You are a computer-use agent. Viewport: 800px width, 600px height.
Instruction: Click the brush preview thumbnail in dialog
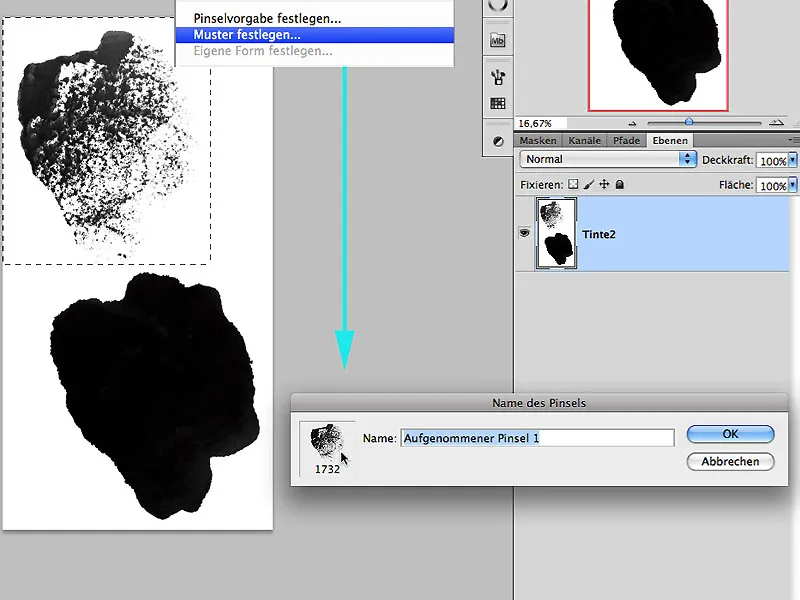pyautogui.click(x=327, y=441)
